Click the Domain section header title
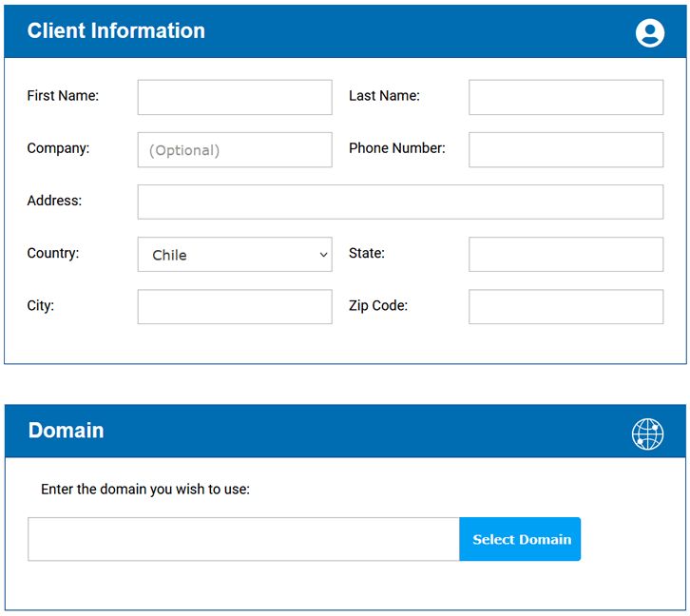690x616 pixels. [x=66, y=431]
